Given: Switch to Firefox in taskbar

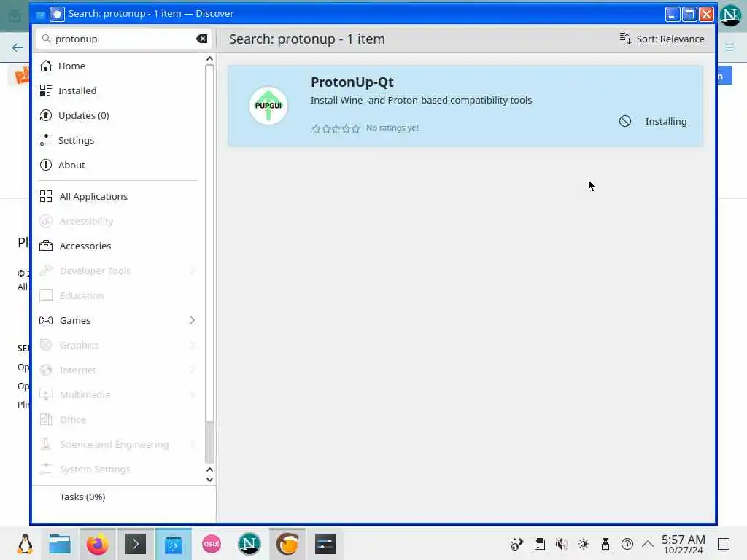Looking at the screenshot, I should click(97, 544).
